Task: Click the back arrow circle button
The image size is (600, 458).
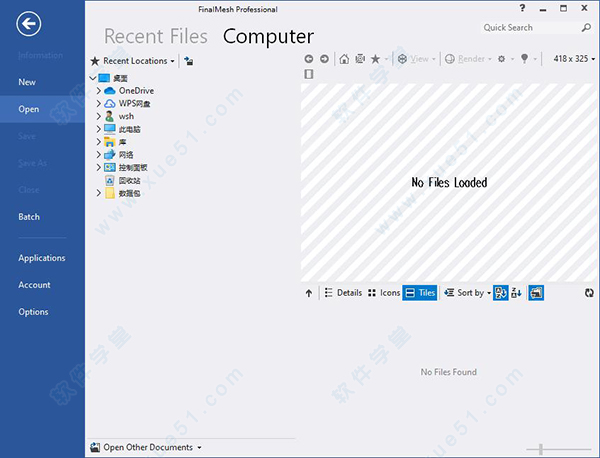Action: (29, 24)
